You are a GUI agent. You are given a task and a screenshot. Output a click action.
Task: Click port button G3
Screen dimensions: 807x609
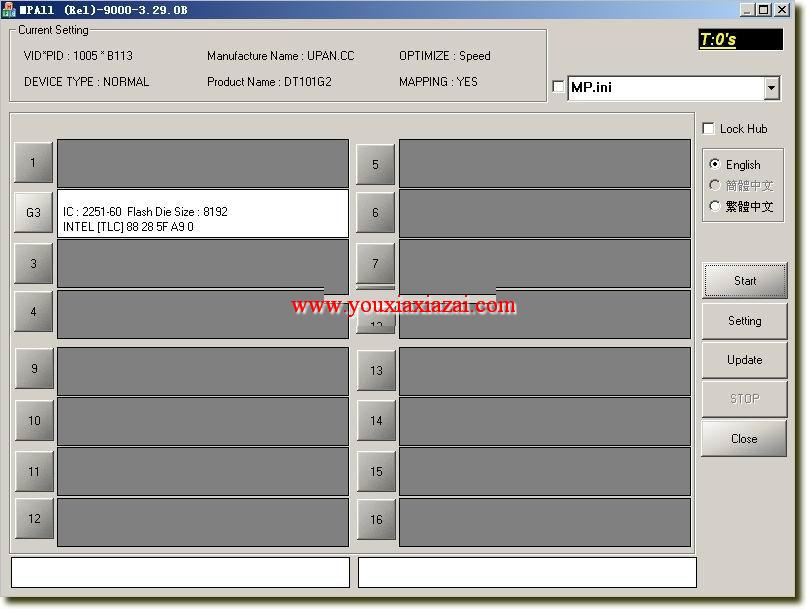[x=33, y=212]
